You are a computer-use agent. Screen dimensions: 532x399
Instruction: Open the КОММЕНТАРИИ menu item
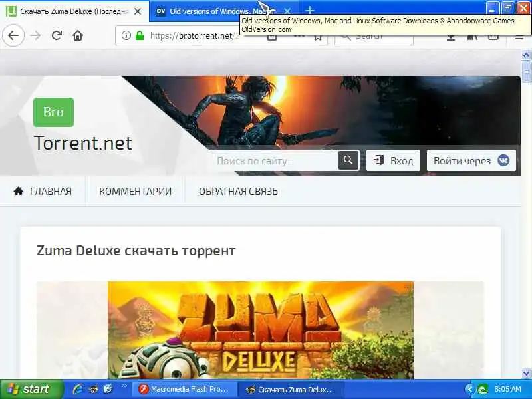135,191
